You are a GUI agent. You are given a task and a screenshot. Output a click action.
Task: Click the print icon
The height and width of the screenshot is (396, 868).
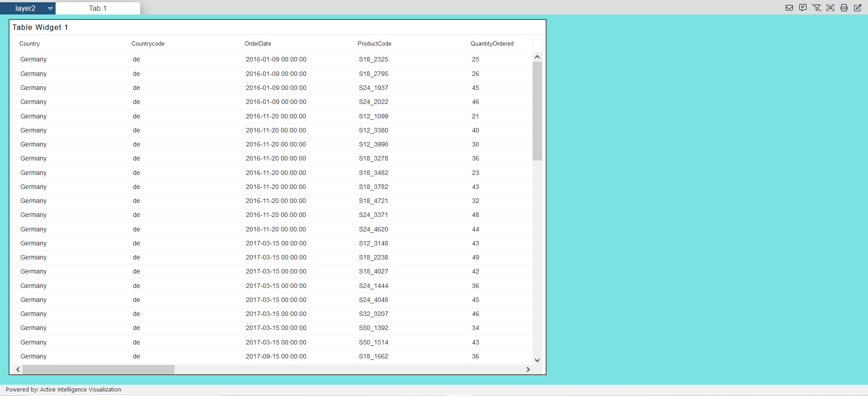click(844, 8)
